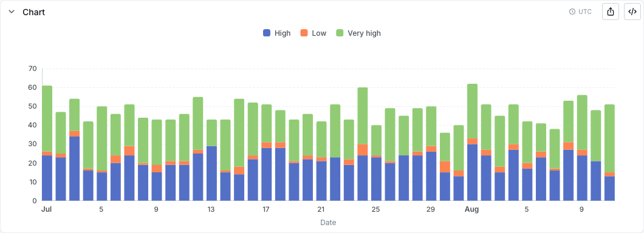The height and width of the screenshot is (233, 644).
Task: Click the "10" y-axis label
Action: (x=33, y=181)
